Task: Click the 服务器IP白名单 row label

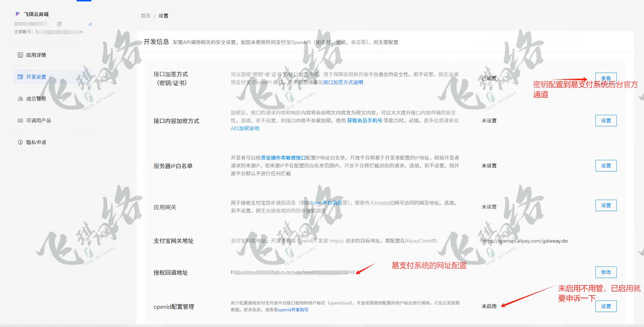Action: tap(173, 166)
